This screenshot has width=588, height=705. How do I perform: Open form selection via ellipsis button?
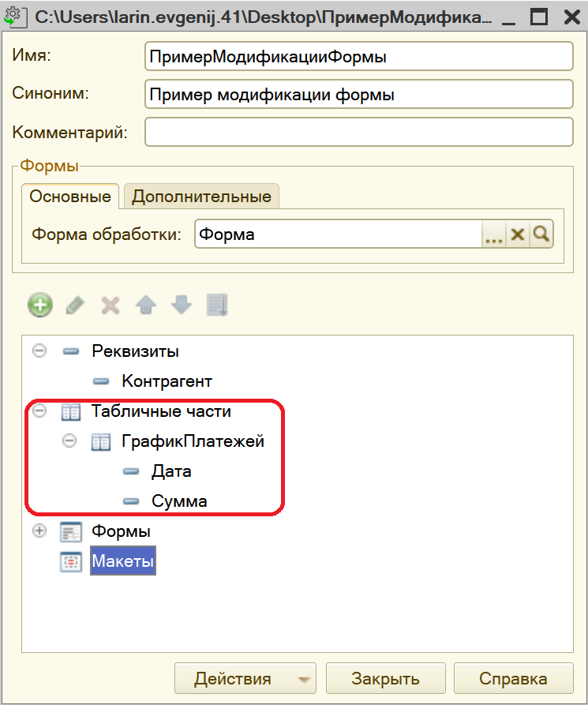(x=493, y=234)
